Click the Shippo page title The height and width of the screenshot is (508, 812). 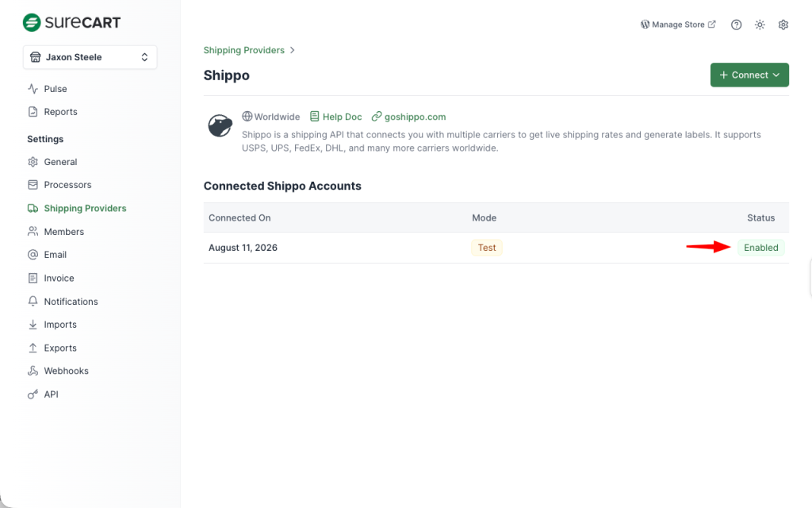226,75
